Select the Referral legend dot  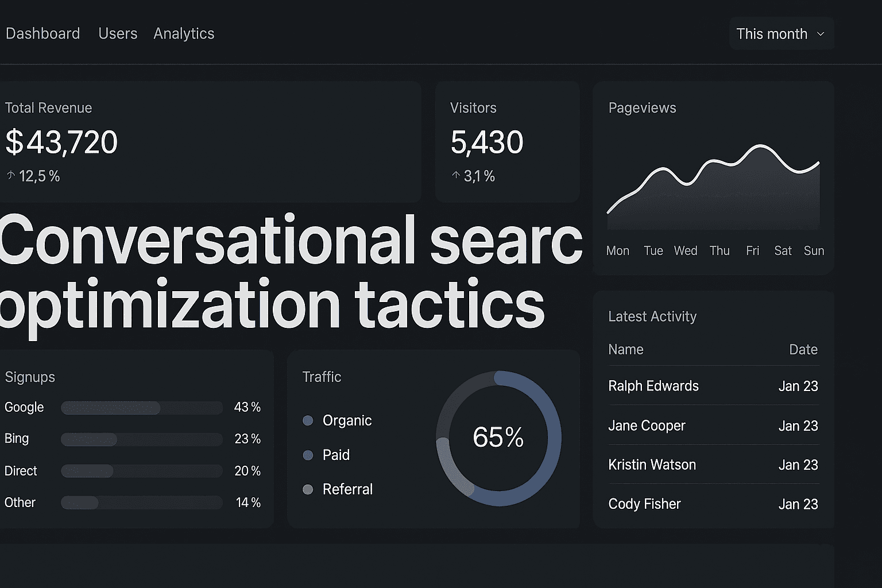[308, 489]
